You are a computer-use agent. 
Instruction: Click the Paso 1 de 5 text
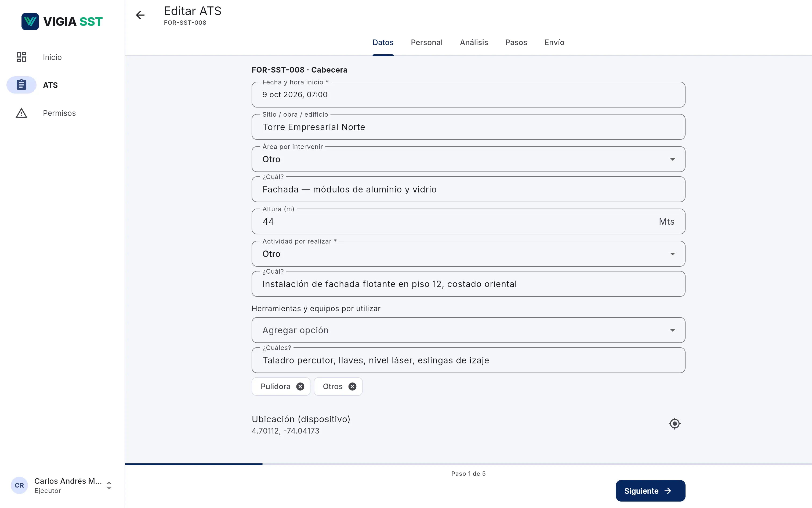468,474
